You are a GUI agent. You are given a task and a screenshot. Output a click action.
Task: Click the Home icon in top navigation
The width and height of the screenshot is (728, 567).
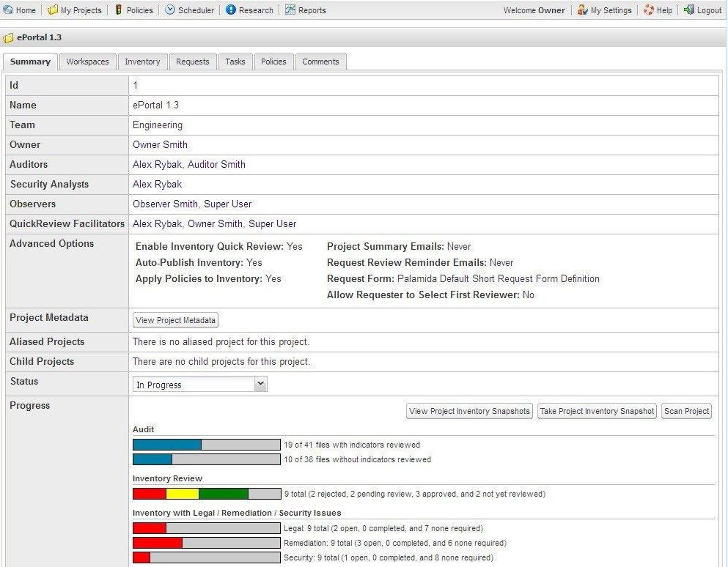8,10
